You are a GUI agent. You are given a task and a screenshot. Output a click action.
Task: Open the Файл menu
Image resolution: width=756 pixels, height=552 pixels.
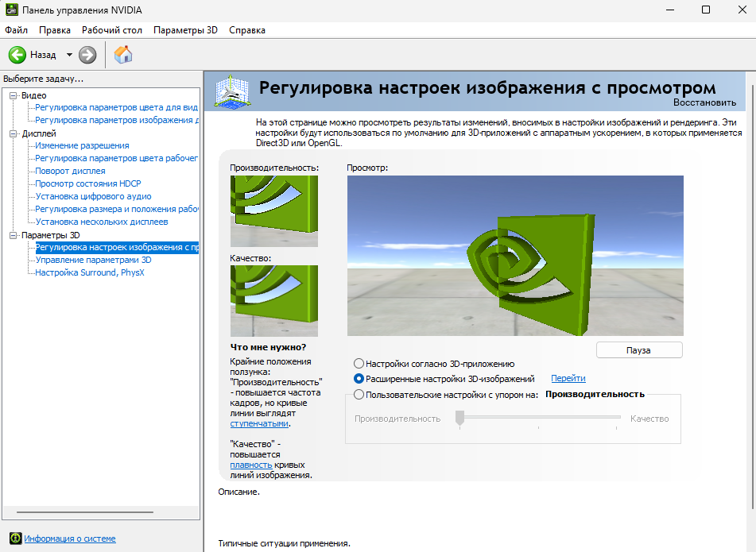[14, 29]
